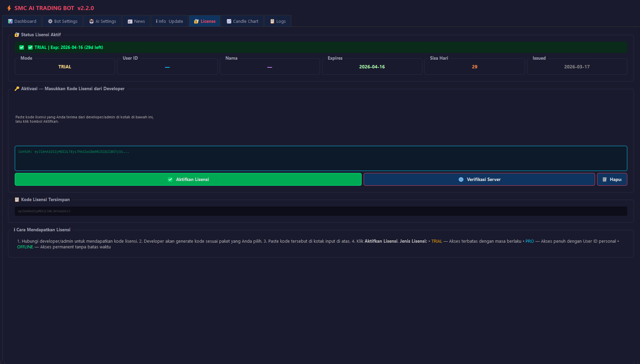The height and width of the screenshot is (364, 640).
Task: Click the AI Settings robot icon
Action: tap(92, 21)
